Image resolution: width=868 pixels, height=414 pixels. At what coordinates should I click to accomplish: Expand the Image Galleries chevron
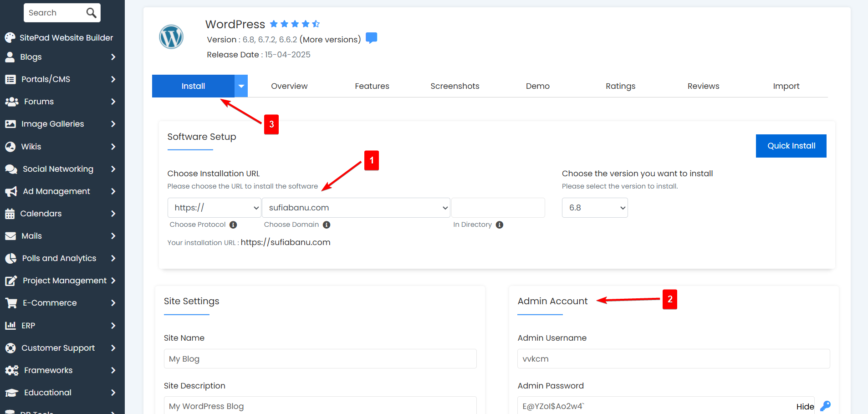113,124
